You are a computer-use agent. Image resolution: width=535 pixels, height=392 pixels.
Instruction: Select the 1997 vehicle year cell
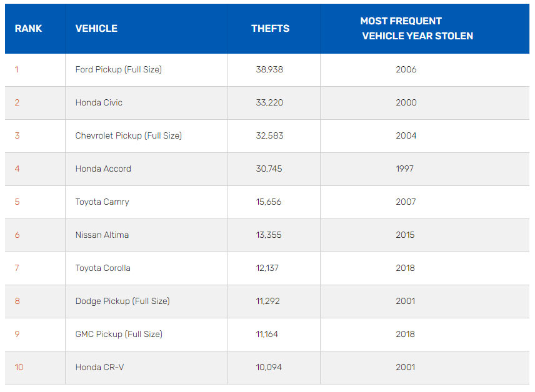405,169
